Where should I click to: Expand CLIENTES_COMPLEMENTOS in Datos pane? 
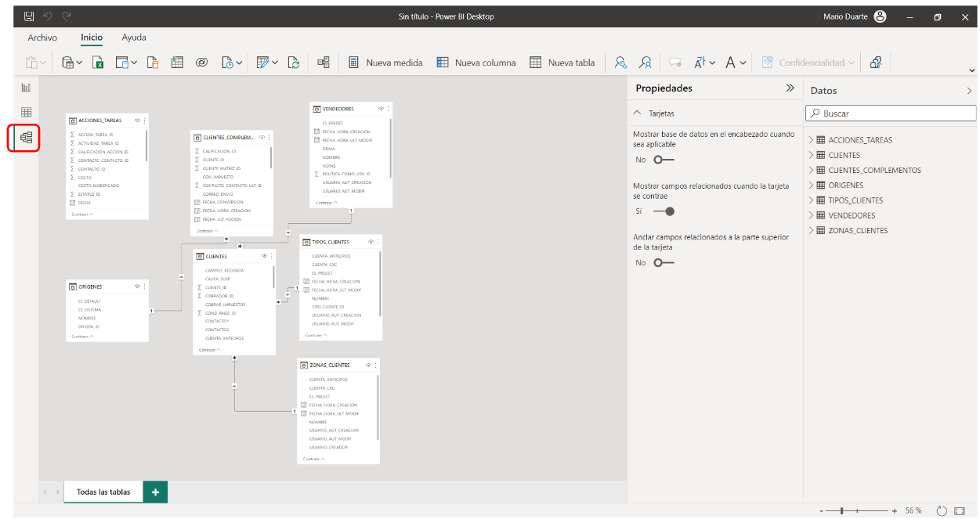812,170
